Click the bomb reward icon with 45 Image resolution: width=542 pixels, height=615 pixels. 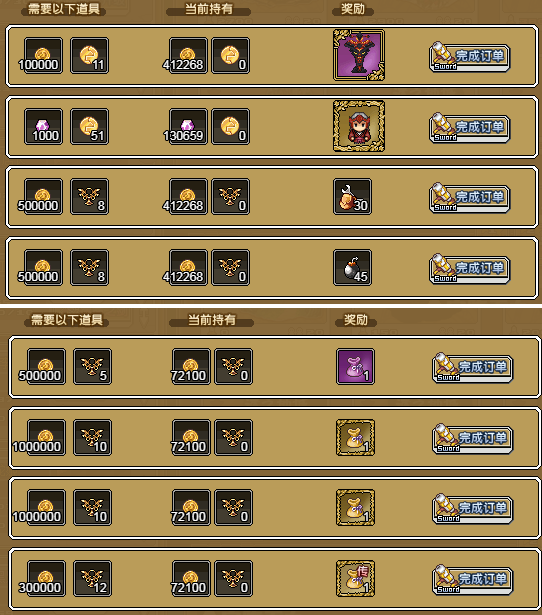click(x=352, y=267)
